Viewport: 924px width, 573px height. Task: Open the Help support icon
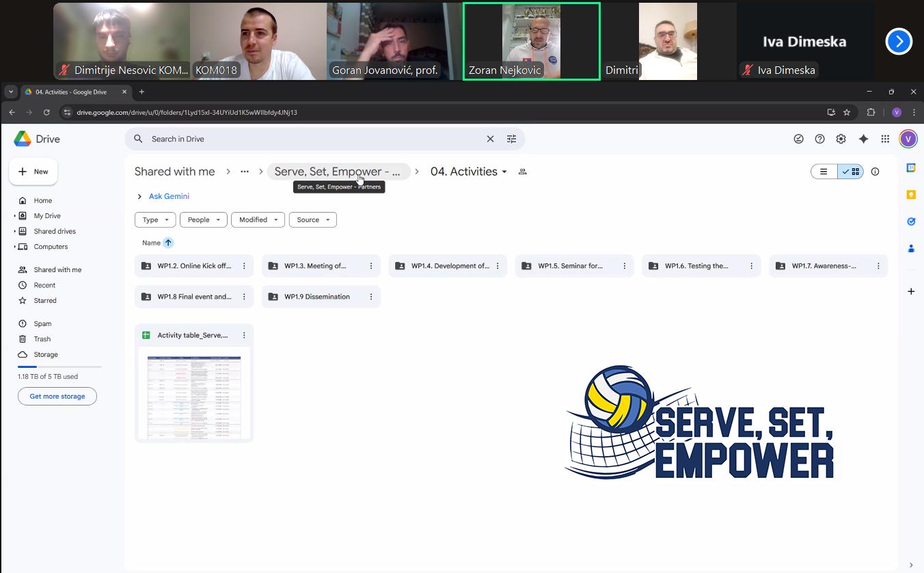tap(819, 139)
